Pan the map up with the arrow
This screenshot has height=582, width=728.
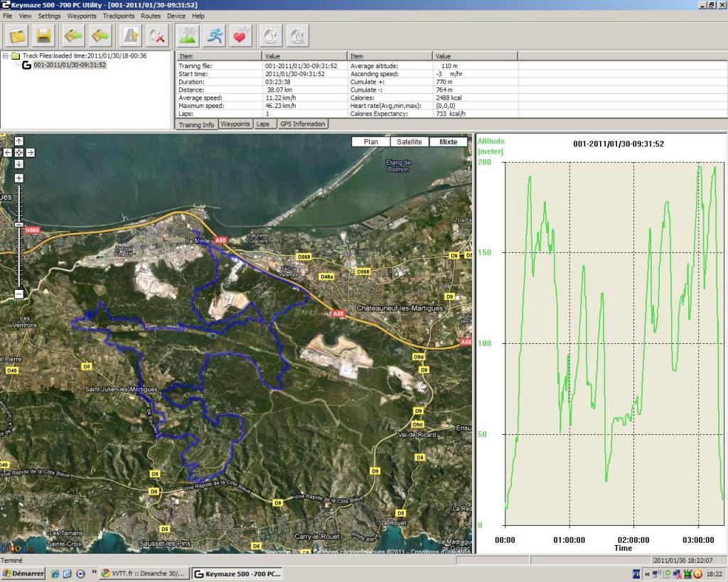(19, 141)
